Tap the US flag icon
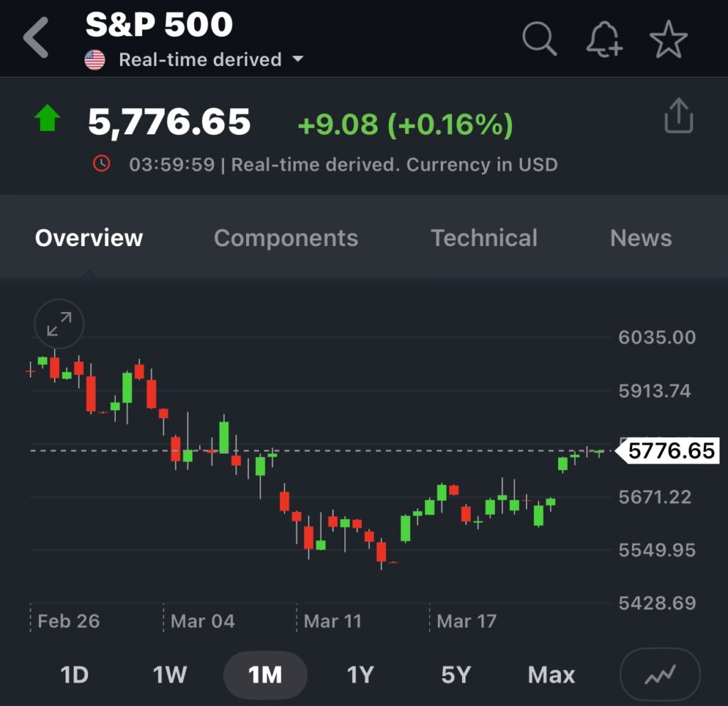 tap(95, 60)
